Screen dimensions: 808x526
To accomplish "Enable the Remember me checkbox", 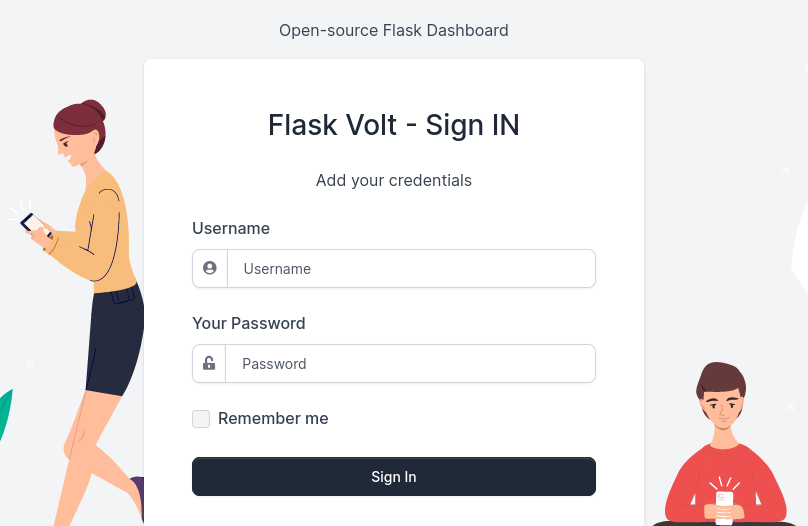I will [201, 419].
